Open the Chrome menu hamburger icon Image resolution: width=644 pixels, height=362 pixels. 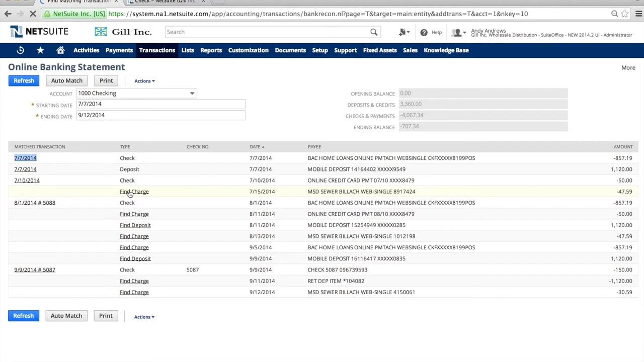point(639,14)
